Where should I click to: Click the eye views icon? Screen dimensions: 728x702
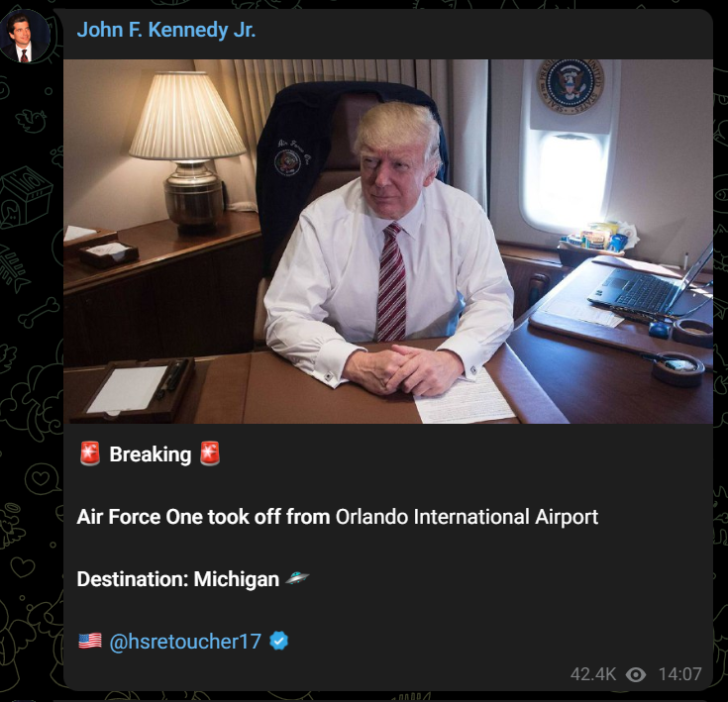pyautogui.click(x=636, y=674)
